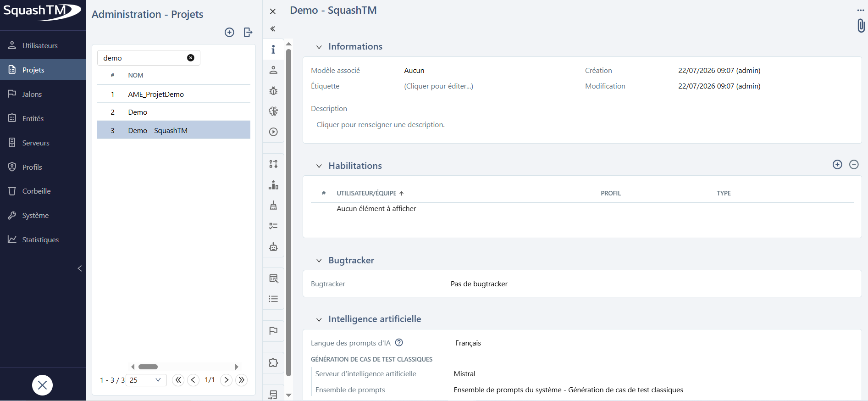Collapse the Bugtracker section

click(x=319, y=261)
